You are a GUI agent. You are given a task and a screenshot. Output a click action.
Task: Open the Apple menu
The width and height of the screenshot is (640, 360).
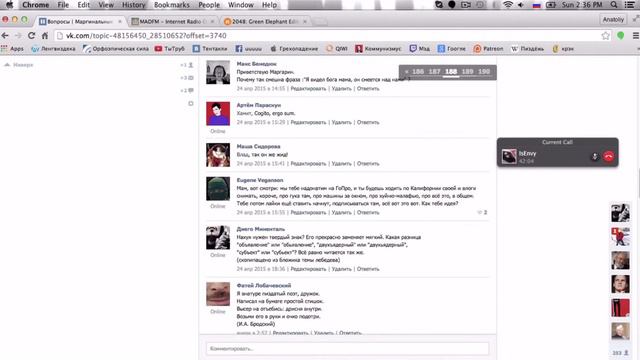click(9, 5)
